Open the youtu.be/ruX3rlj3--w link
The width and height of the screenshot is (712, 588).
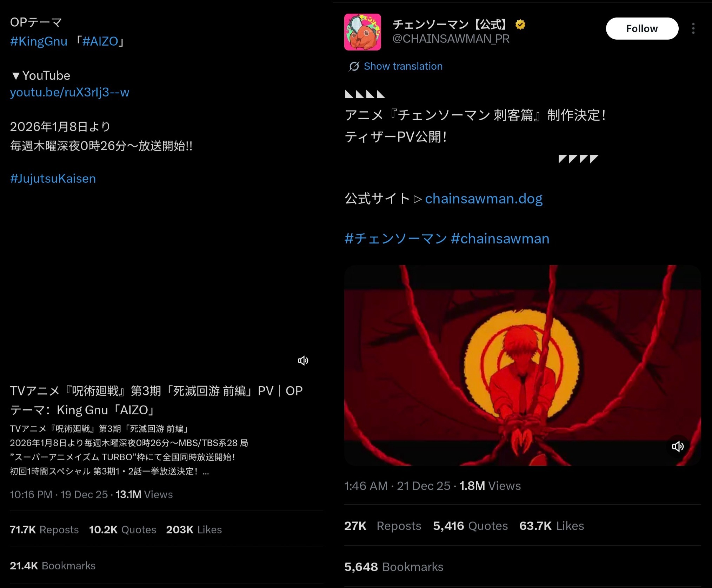69,92
